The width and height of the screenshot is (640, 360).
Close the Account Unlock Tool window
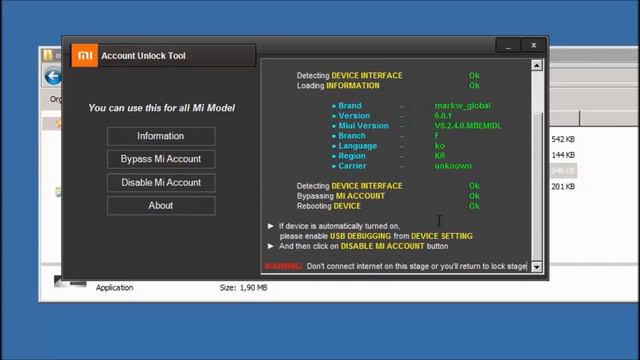tap(533, 45)
